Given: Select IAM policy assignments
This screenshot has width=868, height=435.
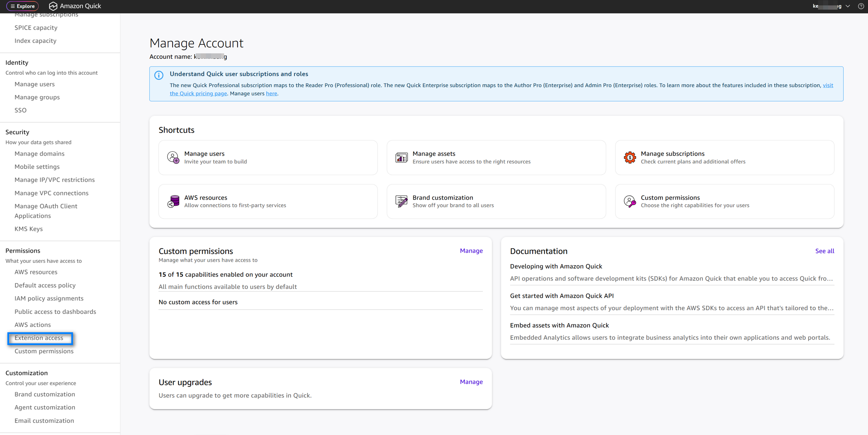Looking at the screenshot, I should [49, 298].
